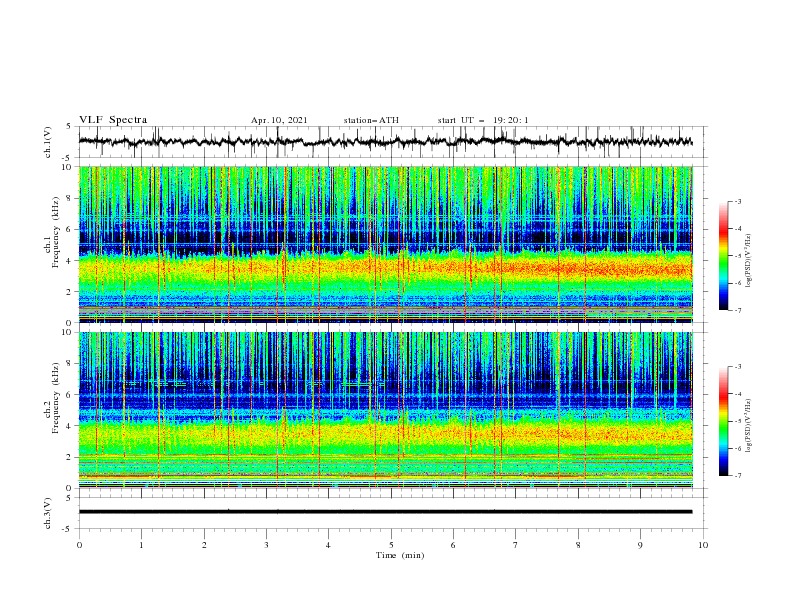Click the "-5" tick on ch.1(V) axis
This screenshot has height=612, width=792.
click(68, 157)
